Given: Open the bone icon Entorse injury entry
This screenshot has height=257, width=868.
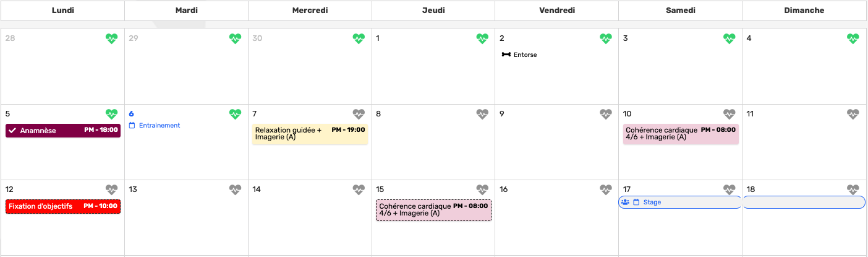Looking at the screenshot, I should click(x=519, y=54).
